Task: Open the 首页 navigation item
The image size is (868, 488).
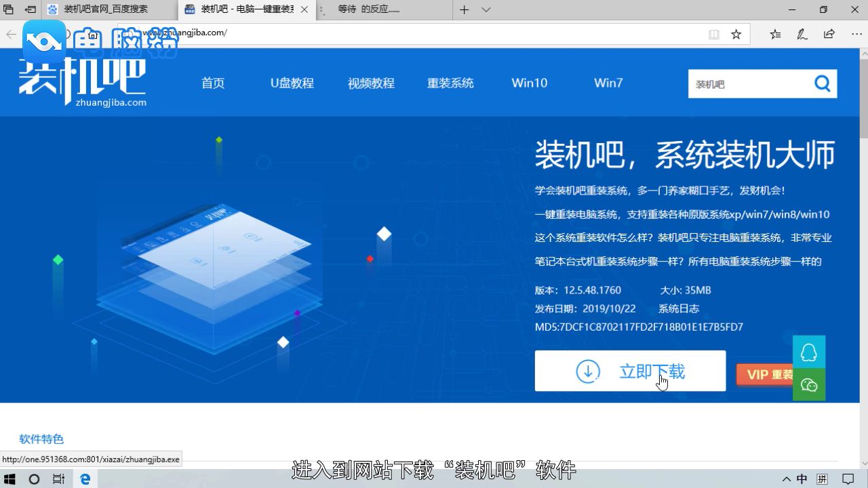Action: [213, 83]
